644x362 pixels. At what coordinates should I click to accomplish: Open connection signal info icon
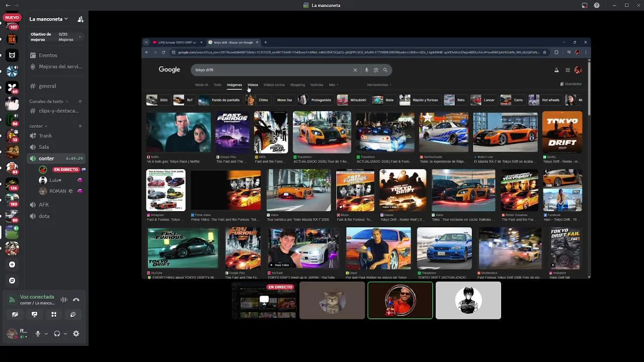point(12,300)
